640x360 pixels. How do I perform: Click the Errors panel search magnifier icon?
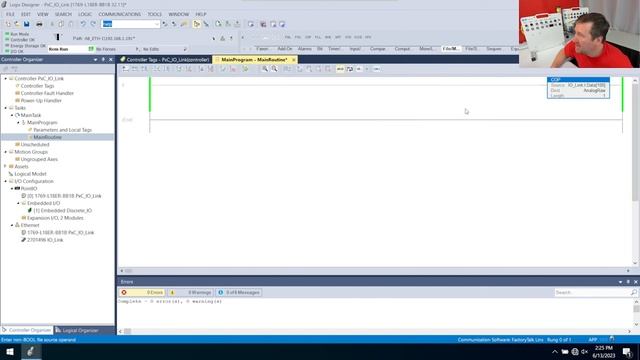pos(633,292)
